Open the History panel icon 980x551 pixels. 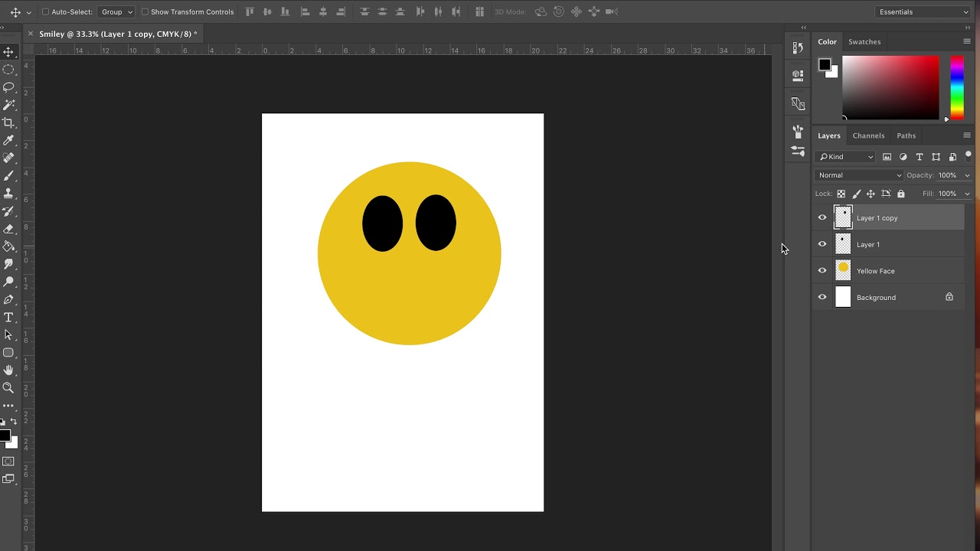[798, 47]
